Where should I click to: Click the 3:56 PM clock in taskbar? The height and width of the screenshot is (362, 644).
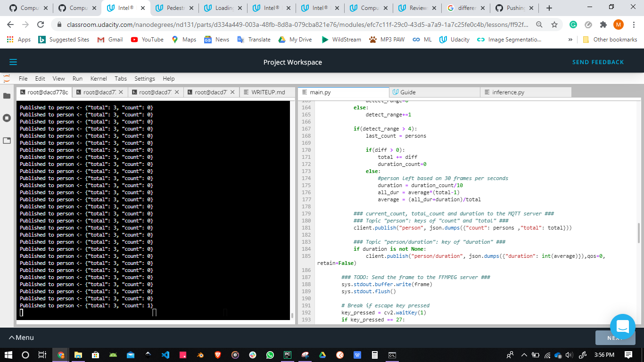click(604, 355)
